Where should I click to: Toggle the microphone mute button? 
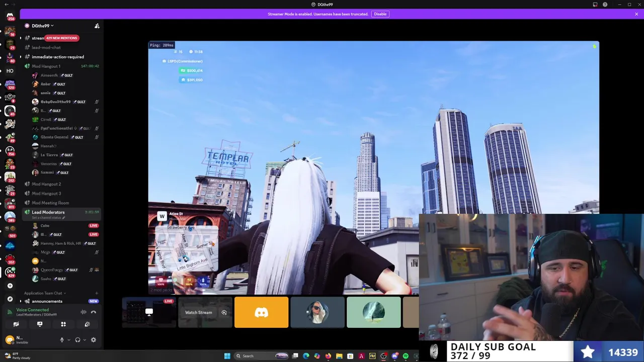point(62,340)
